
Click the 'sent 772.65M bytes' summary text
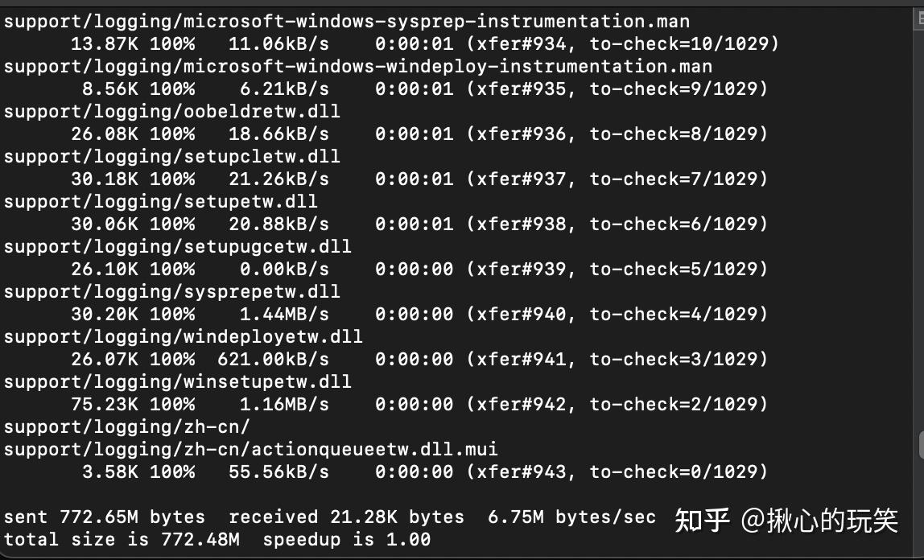[105, 517]
